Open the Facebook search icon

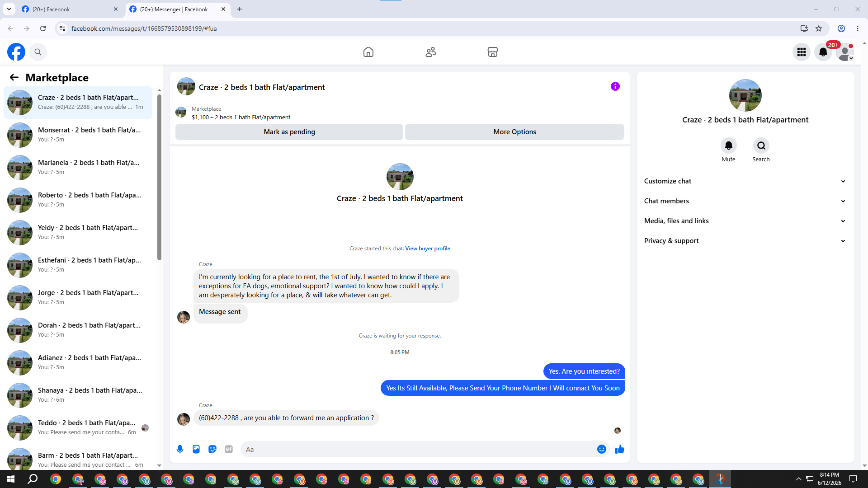38,52
